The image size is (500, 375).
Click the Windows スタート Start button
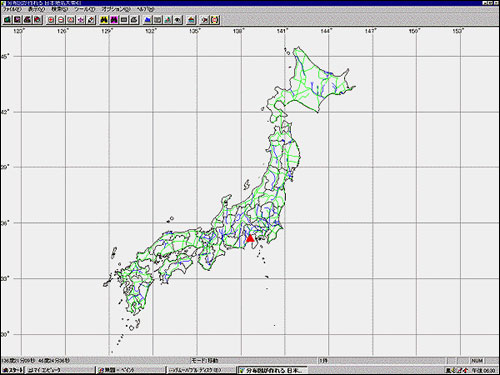coord(12,370)
